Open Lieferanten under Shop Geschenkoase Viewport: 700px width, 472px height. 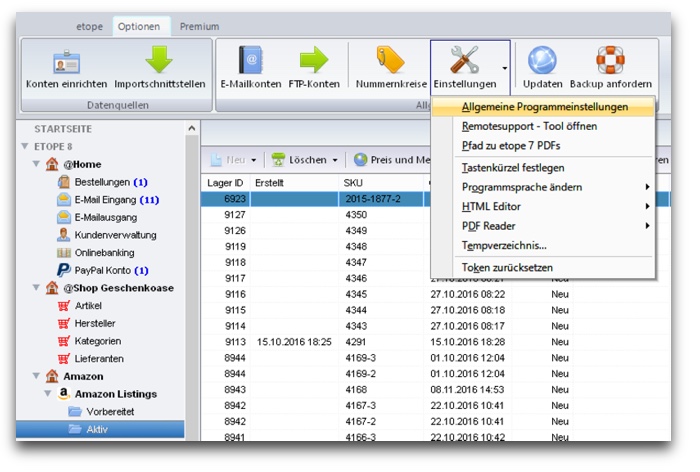point(91,359)
